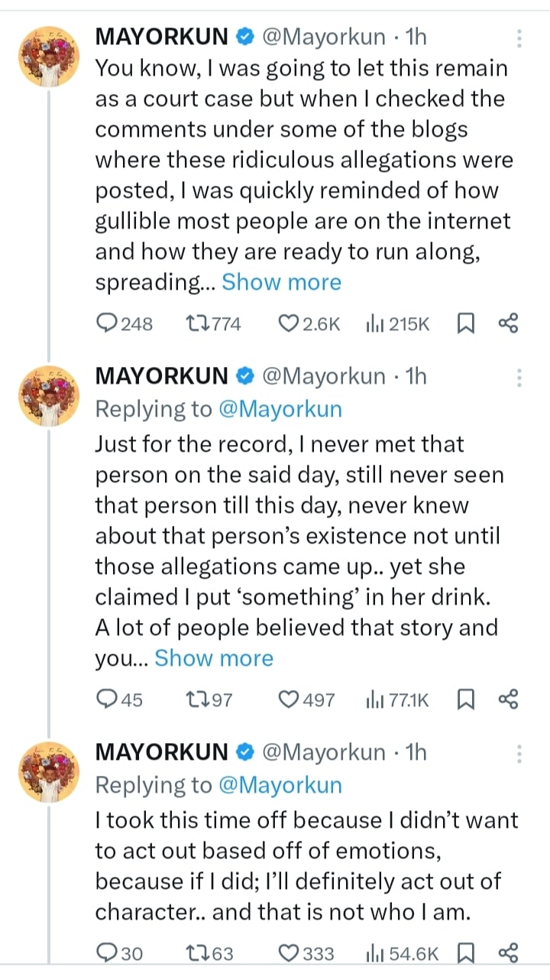Open more options menu on first tweet
550x980 pixels.
tap(519, 38)
